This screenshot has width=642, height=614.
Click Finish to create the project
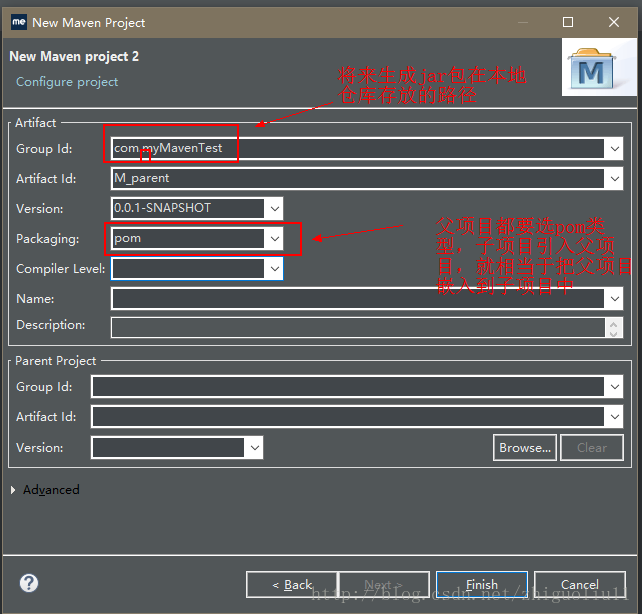[x=482, y=585]
